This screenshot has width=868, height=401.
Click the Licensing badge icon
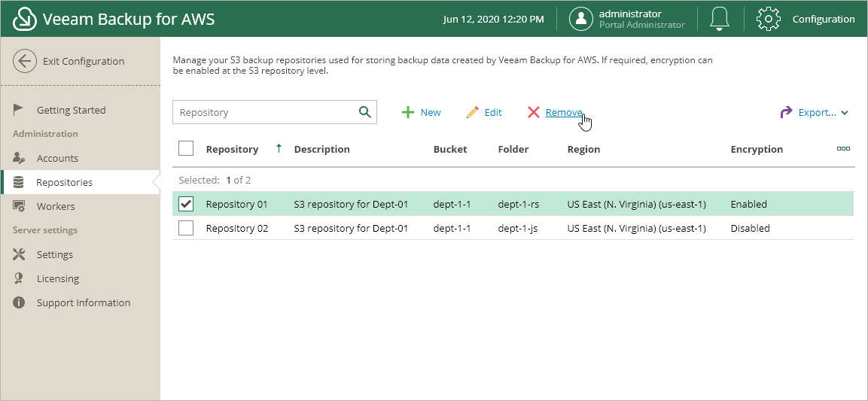tap(19, 278)
